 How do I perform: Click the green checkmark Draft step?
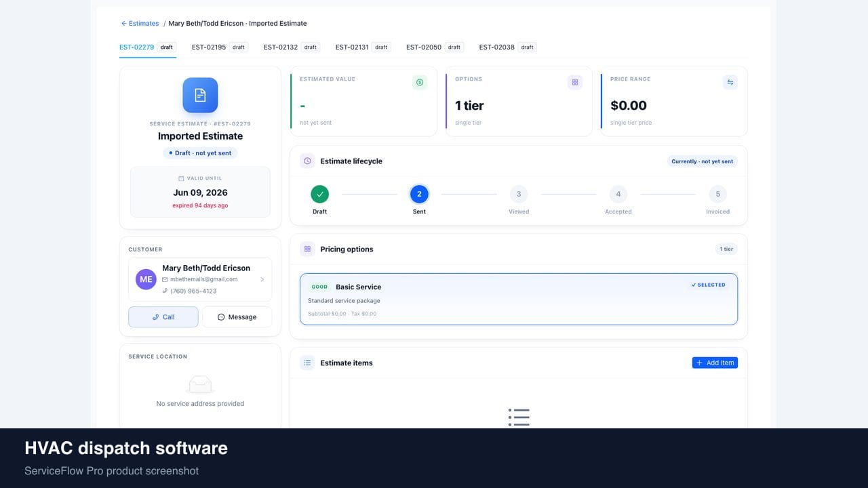click(x=319, y=194)
